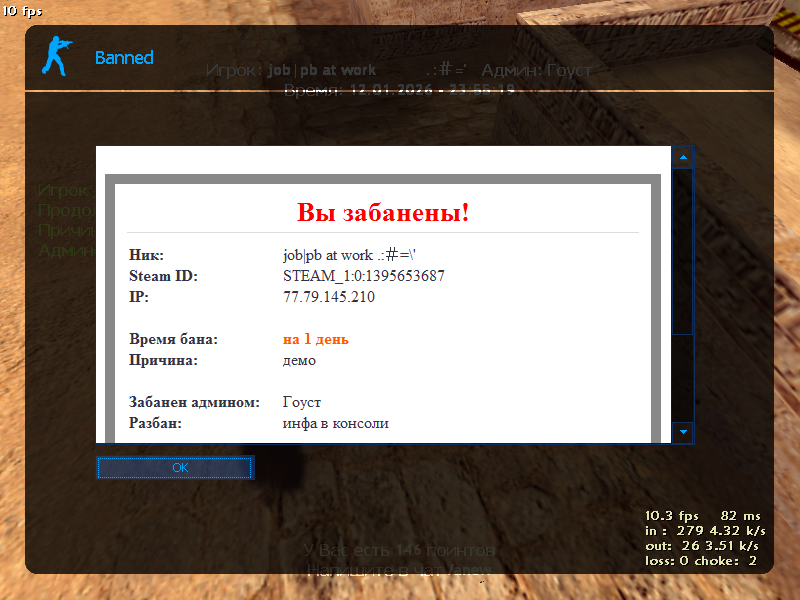The width and height of the screenshot is (800, 600).
Task: Click the IP address 77.79.145.210
Action: [329, 297]
